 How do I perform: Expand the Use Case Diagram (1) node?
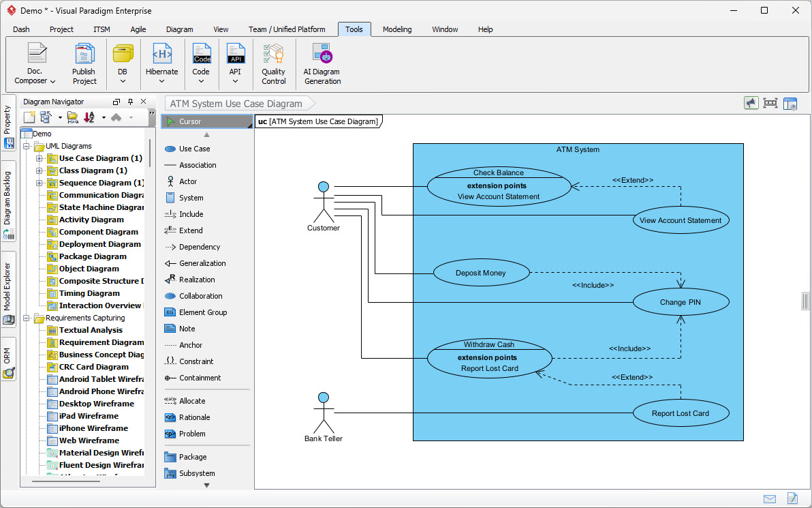(40, 158)
